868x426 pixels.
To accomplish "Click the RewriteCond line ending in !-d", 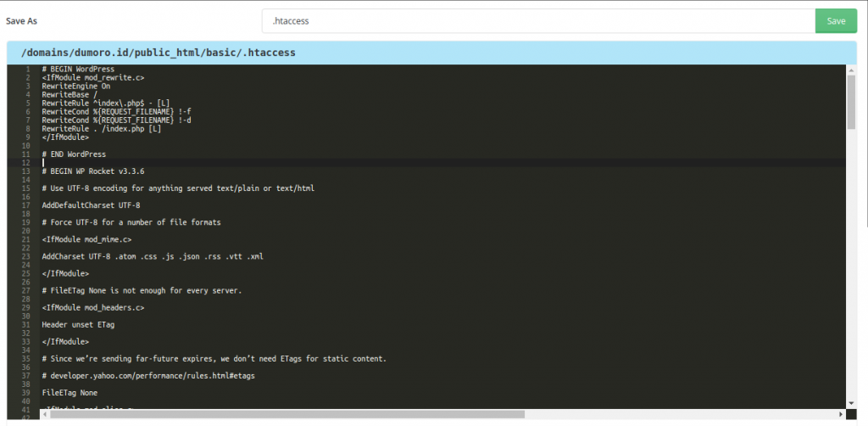I will click(x=116, y=121).
